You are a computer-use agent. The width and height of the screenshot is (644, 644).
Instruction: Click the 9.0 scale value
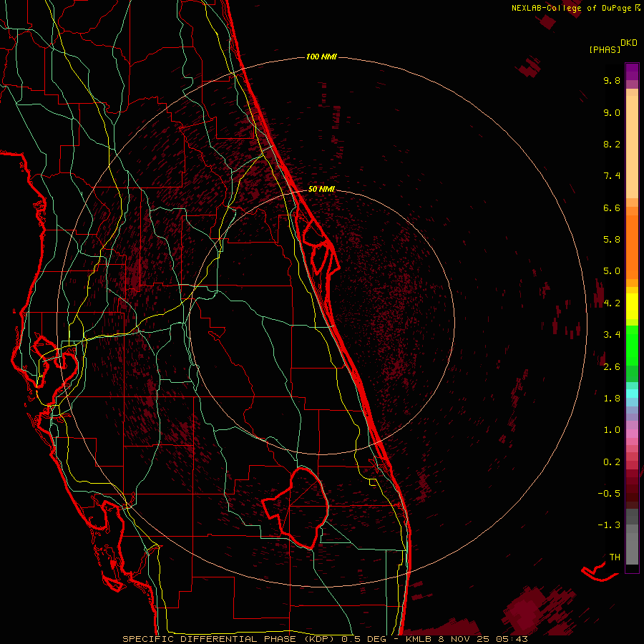click(x=612, y=112)
